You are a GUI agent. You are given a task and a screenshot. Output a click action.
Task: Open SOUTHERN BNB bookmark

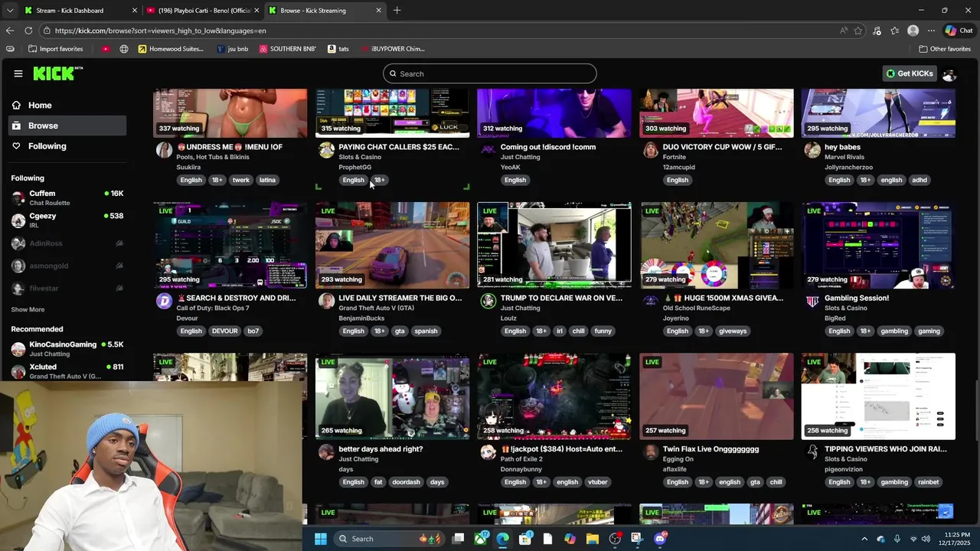287,48
